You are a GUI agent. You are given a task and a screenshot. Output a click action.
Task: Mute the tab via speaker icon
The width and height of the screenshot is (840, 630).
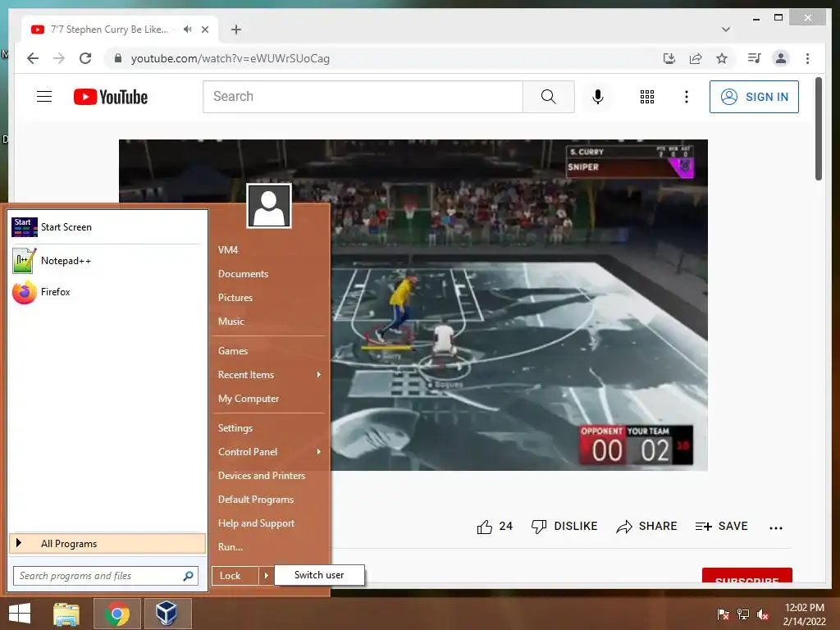tap(187, 30)
